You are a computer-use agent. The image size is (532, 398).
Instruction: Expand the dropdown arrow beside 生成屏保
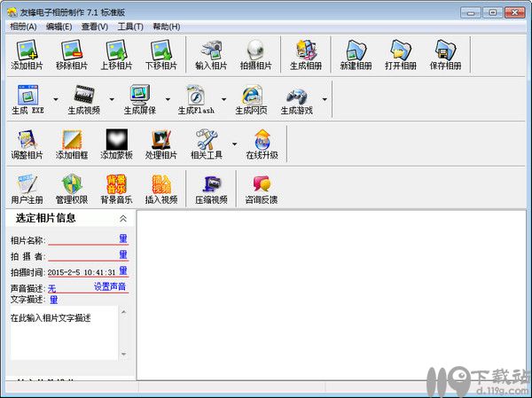click(x=168, y=99)
